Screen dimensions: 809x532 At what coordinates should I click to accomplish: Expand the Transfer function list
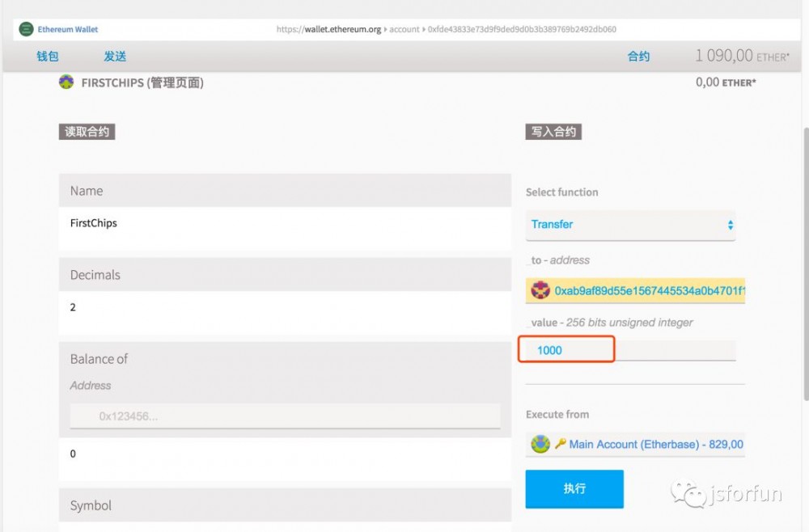(631, 224)
